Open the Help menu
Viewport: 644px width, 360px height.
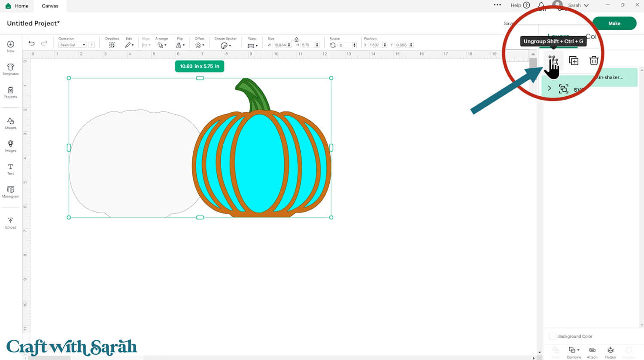pyautogui.click(x=520, y=5)
